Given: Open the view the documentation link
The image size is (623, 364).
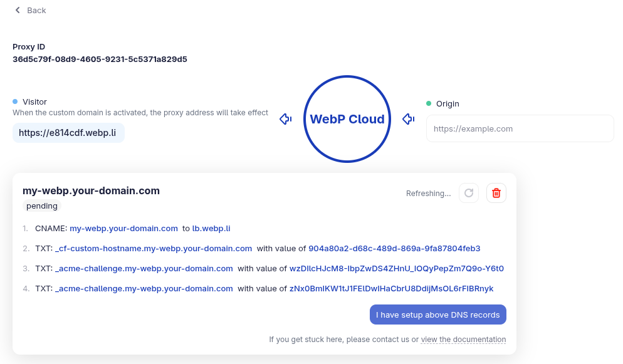Looking at the screenshot, I should 463,340.
